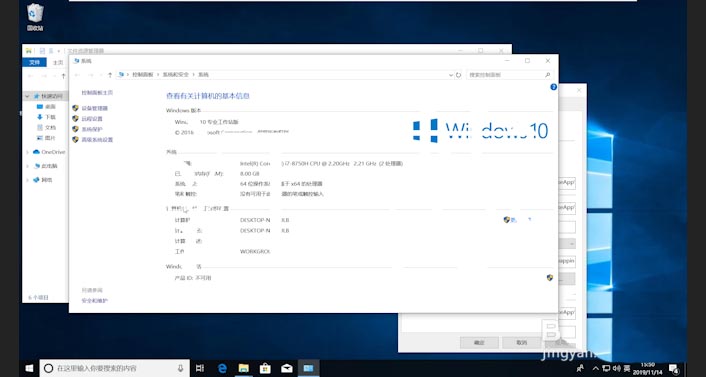Select the System window taskbar button

(x=308, y=368)
